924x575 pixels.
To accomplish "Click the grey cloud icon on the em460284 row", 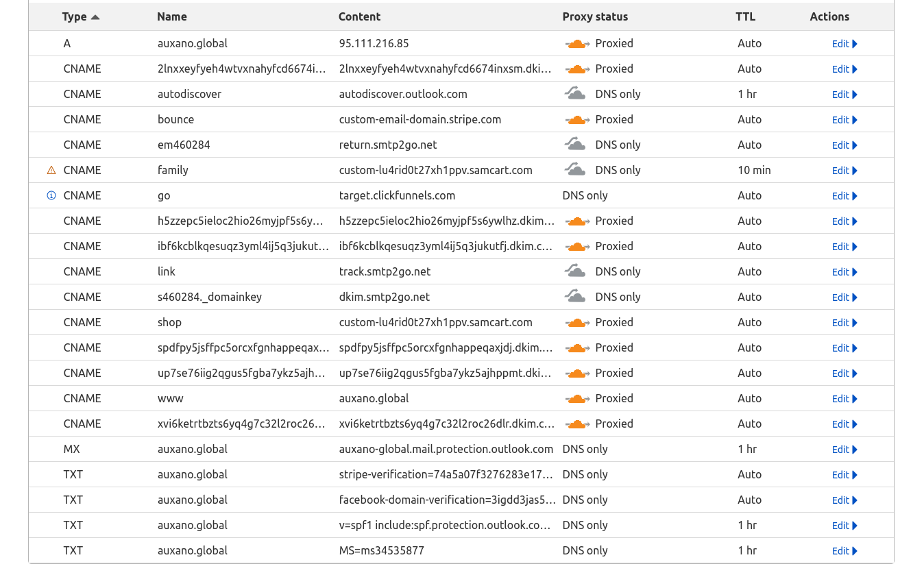I will tap(576, 145).
